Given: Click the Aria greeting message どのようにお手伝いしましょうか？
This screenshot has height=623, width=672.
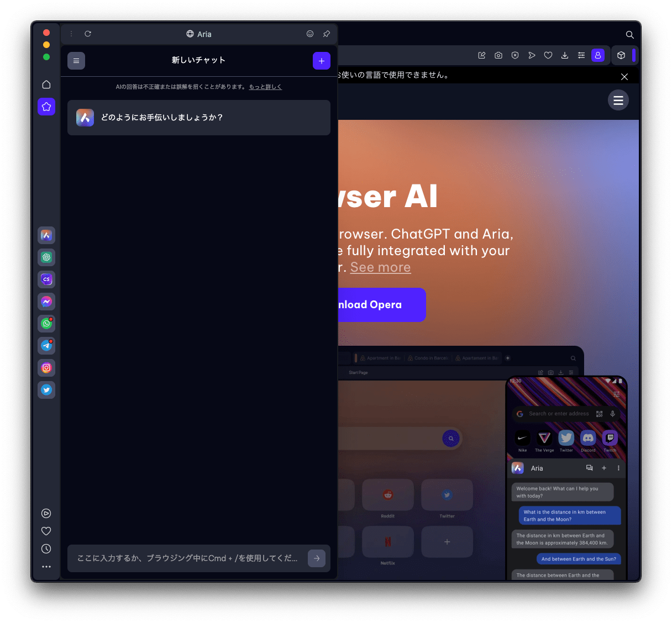Looking at the screenshot, I should pos(199,118).
